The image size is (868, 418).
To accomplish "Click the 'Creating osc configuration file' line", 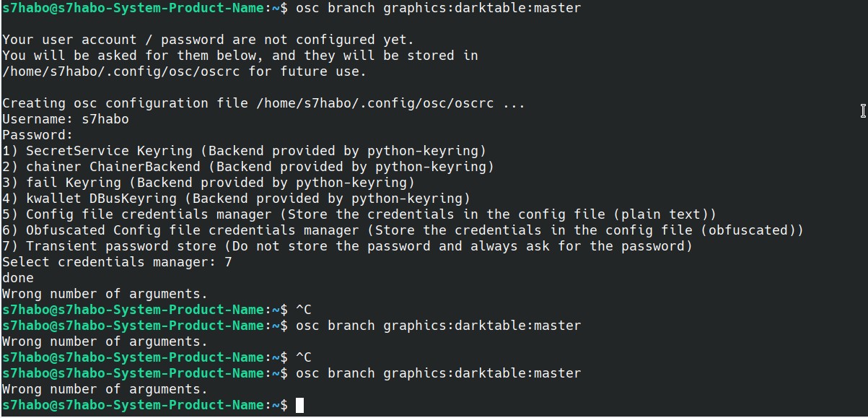I will coord(263,103).
